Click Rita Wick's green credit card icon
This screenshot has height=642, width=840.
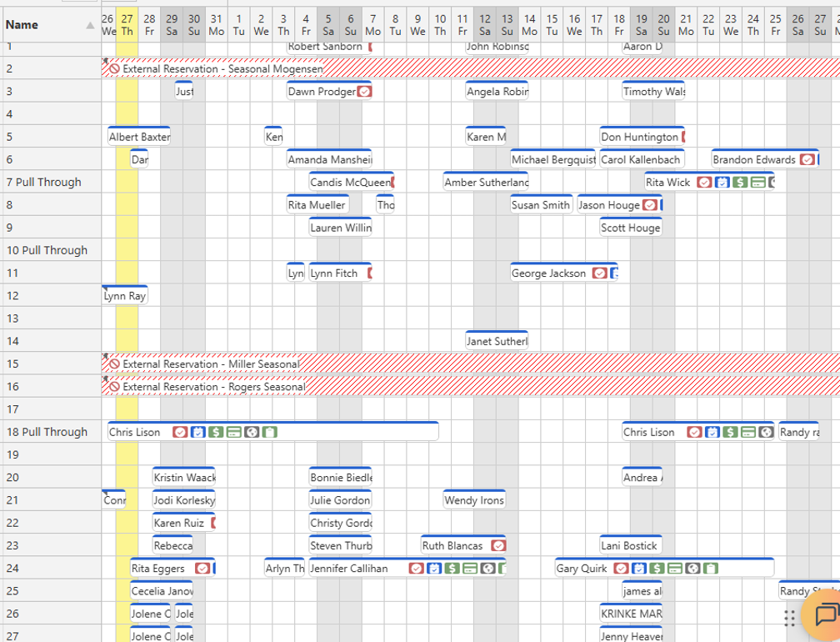757,183
